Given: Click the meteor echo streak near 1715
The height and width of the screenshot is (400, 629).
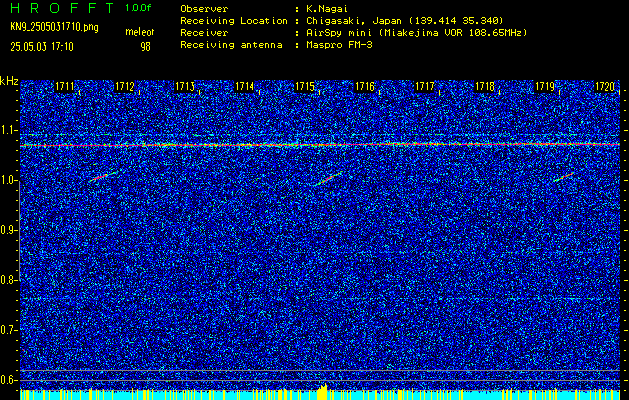Looking at the screenshot, I should coord(328,179).
